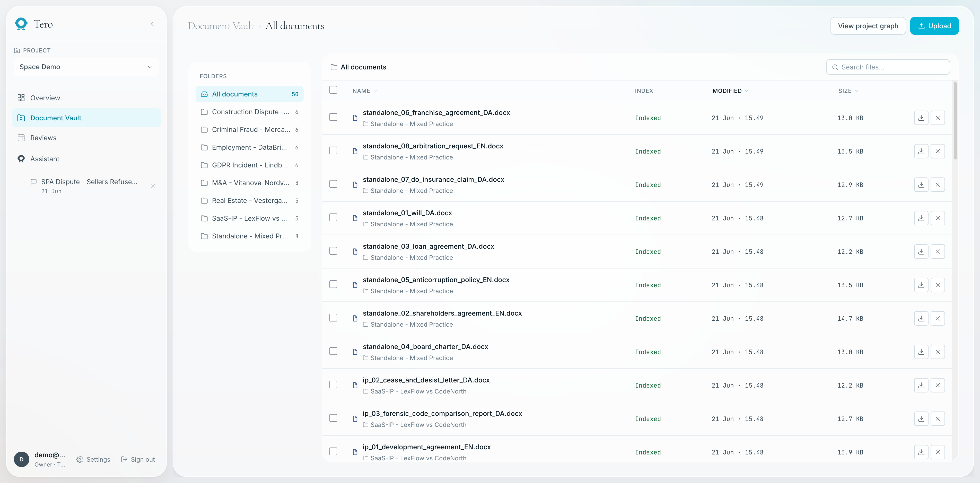
Task: Check standalone_06_franchise_agreement_DA.docx row
Action: click(333, 117)
